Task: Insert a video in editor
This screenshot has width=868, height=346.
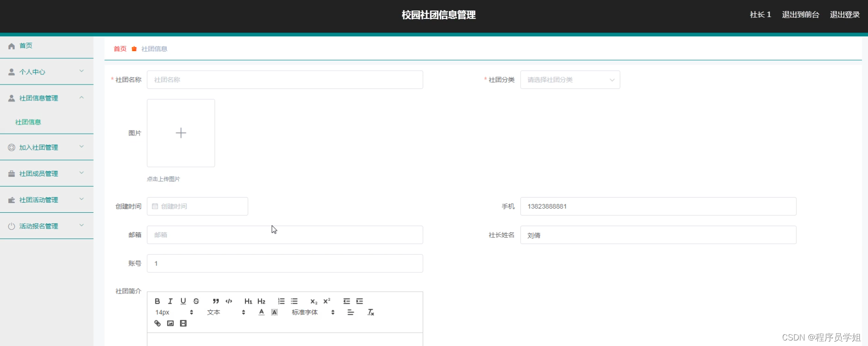Action: click(183, 323)
